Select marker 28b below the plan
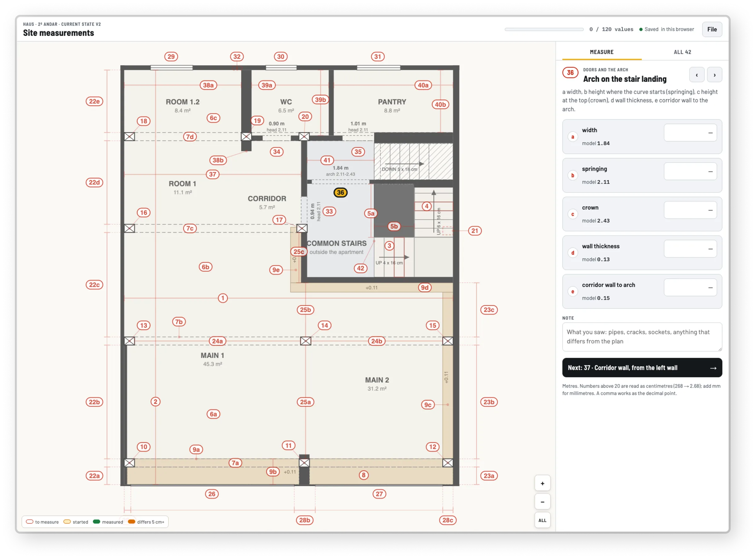The image size is (756, 559). point(304,520)
